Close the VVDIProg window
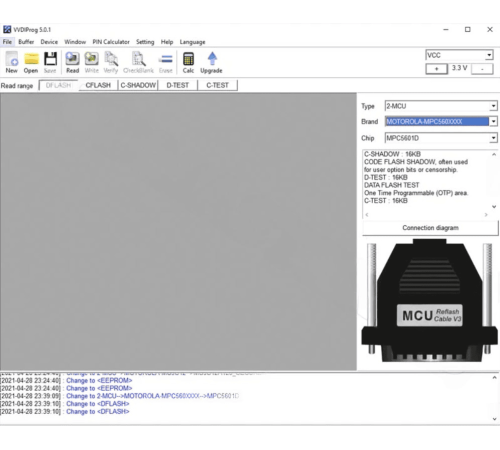The width and height of the screenshot is (500, 450). coord(490,29)
